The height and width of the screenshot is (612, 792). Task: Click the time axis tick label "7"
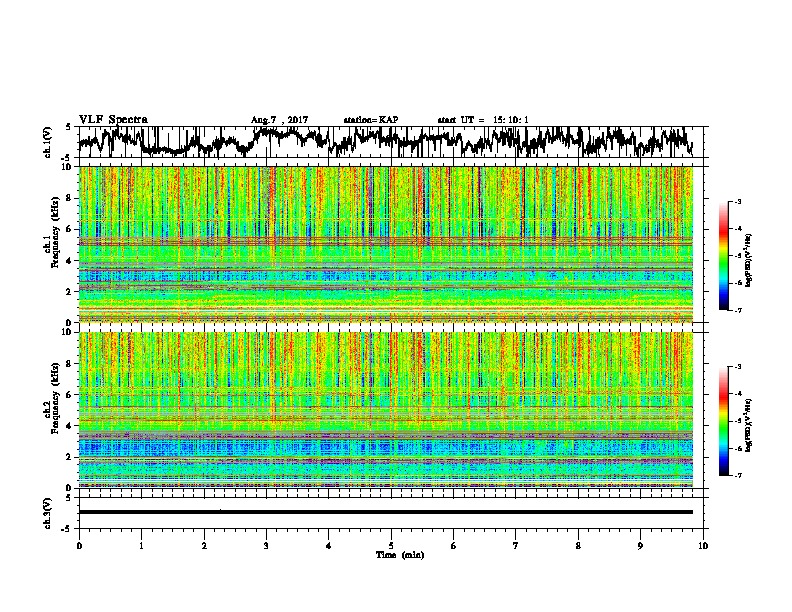pyautogui.click(x=516, y=546)
